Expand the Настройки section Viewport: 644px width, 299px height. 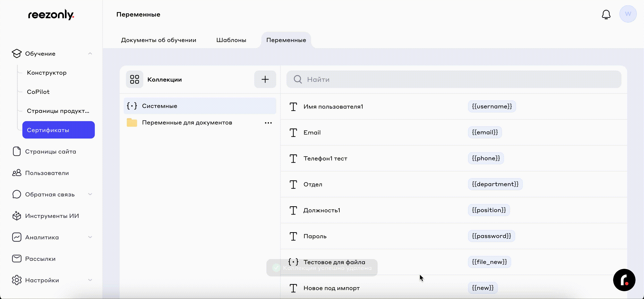click(90, 280)
